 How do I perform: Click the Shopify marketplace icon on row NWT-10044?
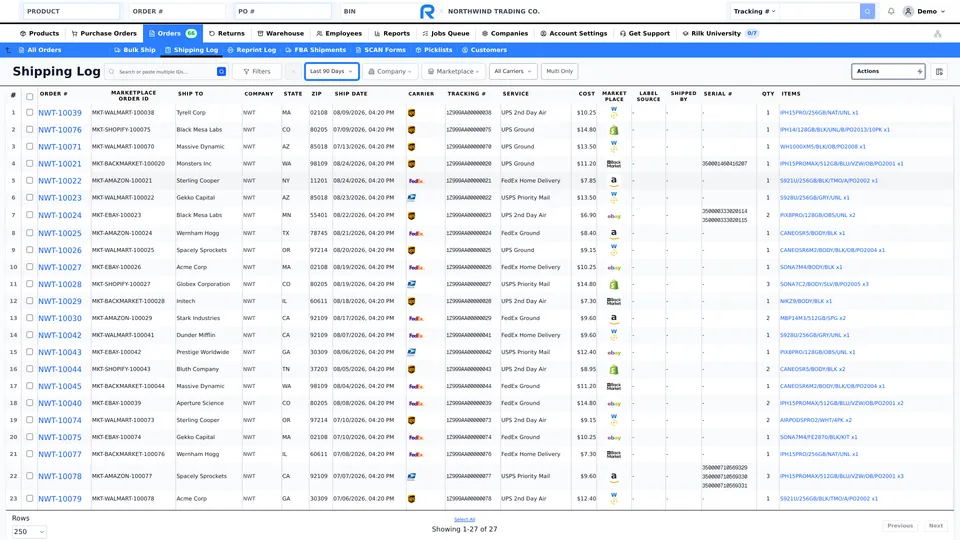coord(613,370)
